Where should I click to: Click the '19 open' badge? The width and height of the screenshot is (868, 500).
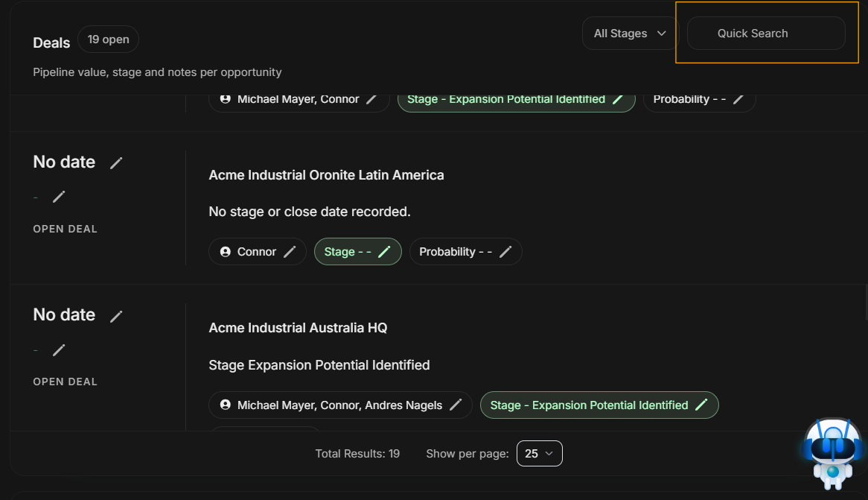[109, 39]
